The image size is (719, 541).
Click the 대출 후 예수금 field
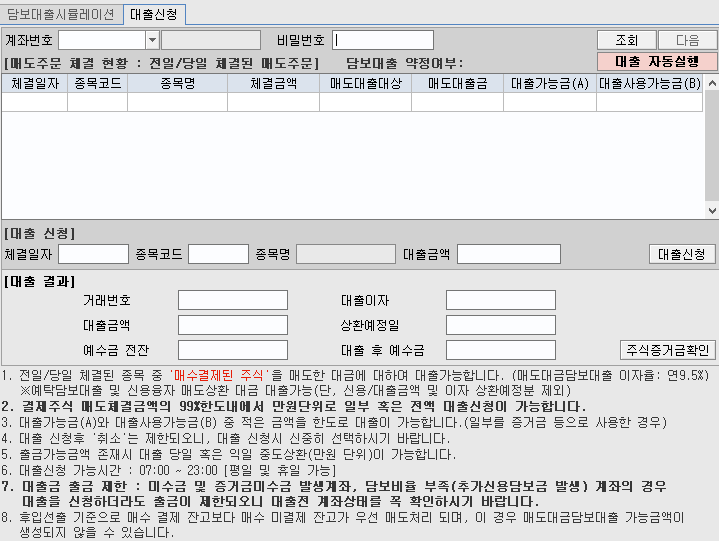pyautogui.click(x=501, y=350)
